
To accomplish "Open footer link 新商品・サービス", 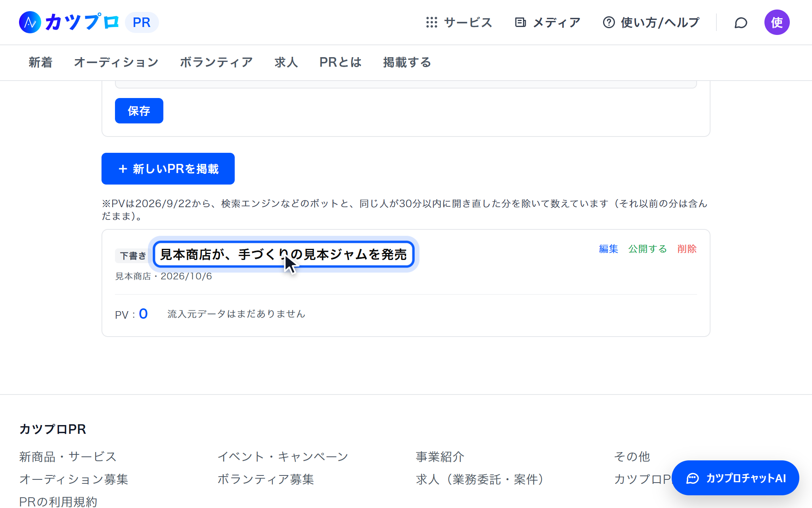I will (x=68, y=456).
